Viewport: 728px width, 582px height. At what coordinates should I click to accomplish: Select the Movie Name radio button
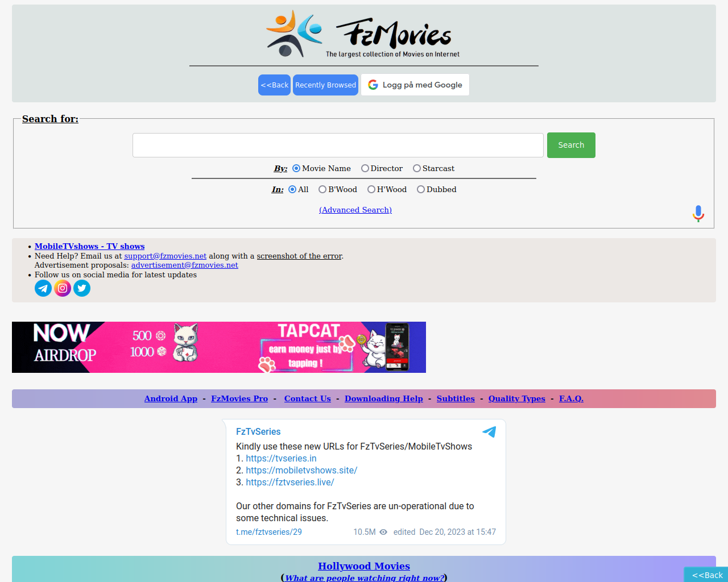click(x=296, y=168)
